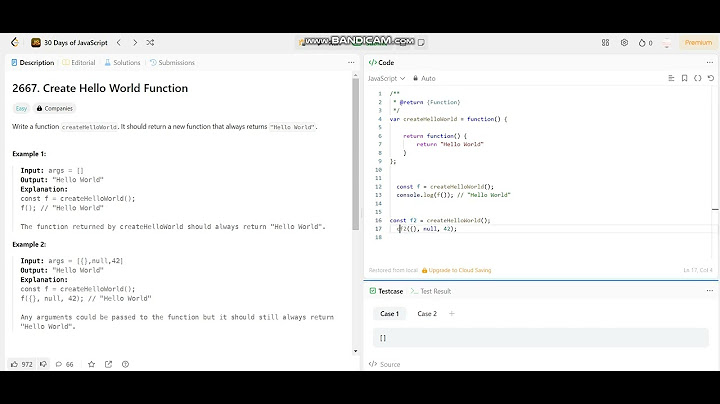This screenshot has height=404, width=720.
Task: Switch to the Submissions tab
Action: click(x=172, y=62)
